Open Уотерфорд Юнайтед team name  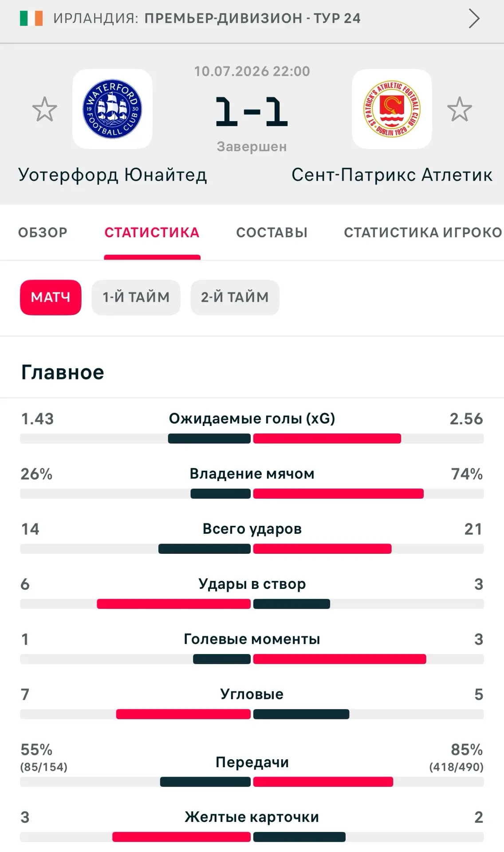(113, 175)
